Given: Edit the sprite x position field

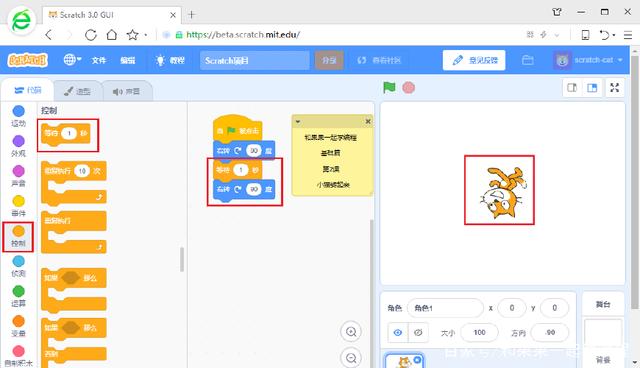Looking at the screenshot, I should (x=512, y=308).
